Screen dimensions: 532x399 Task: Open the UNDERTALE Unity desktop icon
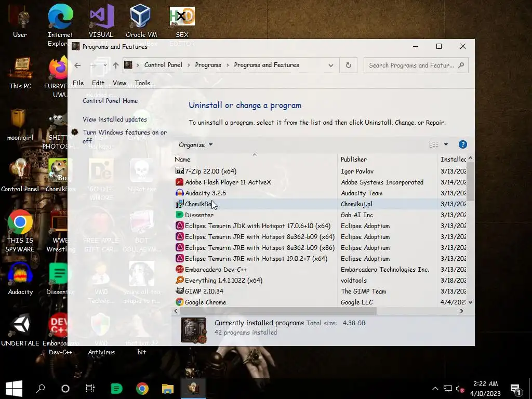point(20,330)
